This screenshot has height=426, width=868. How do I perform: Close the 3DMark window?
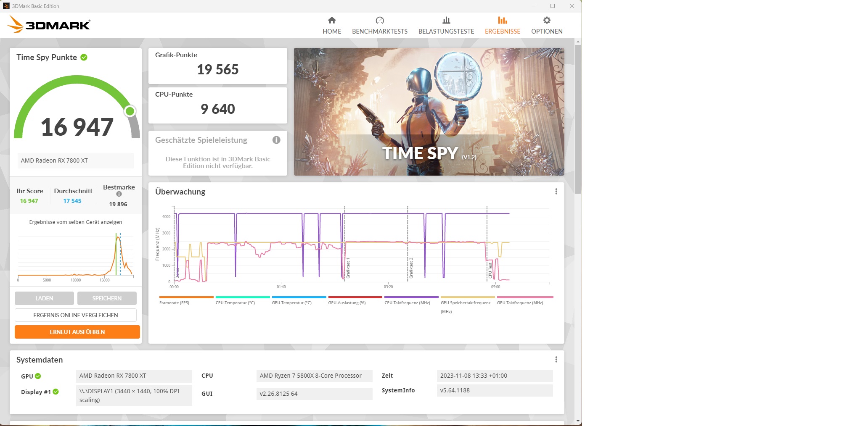572,6
